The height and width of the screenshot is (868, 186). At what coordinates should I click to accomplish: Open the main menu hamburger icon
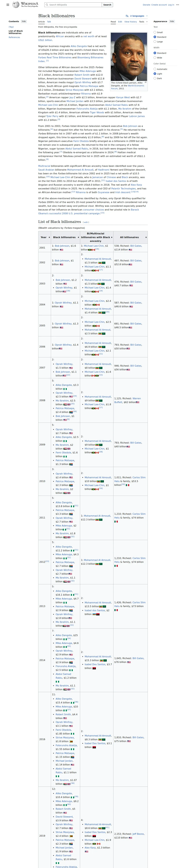(x=8, y=5)
